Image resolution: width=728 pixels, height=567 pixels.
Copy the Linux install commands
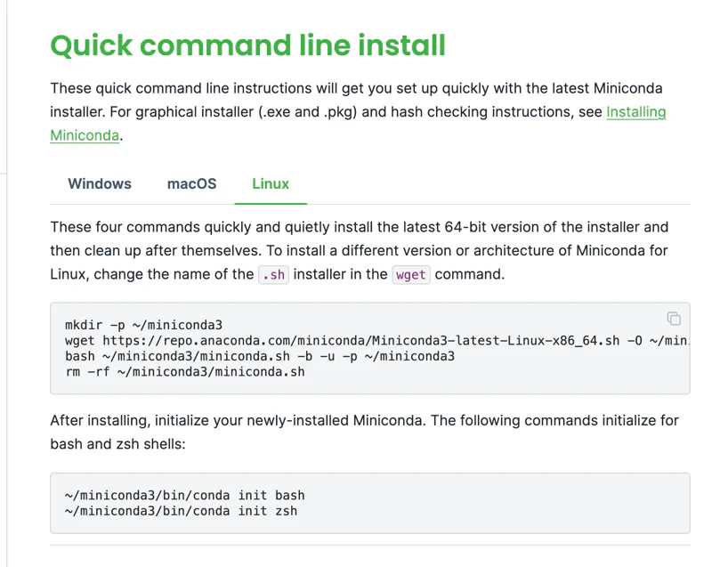coord(674,319)
